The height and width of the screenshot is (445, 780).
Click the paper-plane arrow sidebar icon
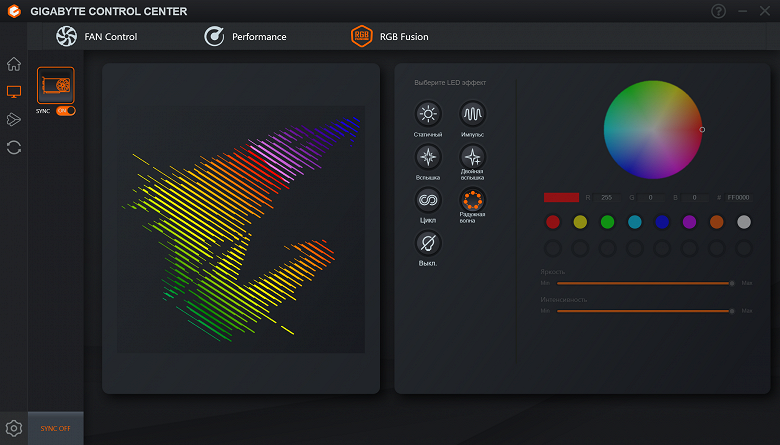14,119
